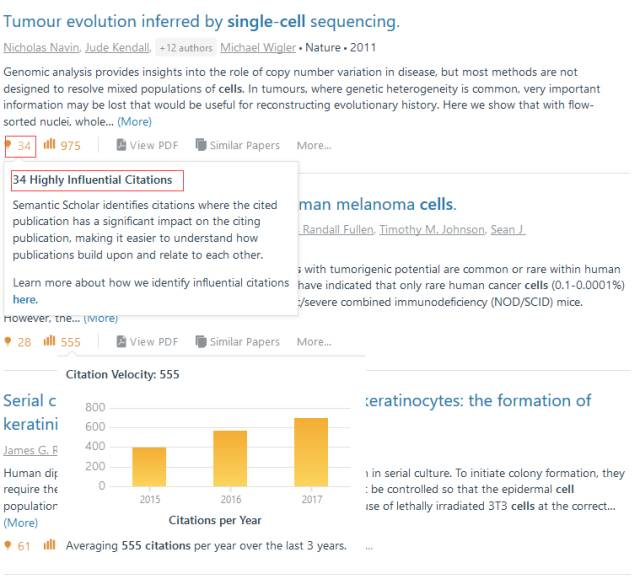Viewport: 640px width, 579px height.
Task: Click the Similar Papers stack icon of first paper
Action: tap(201, 145)
